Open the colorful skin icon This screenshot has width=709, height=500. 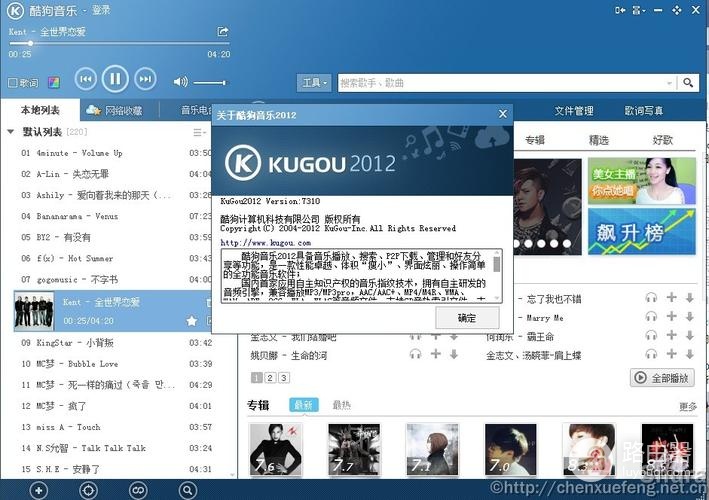(x=54, y=82)
